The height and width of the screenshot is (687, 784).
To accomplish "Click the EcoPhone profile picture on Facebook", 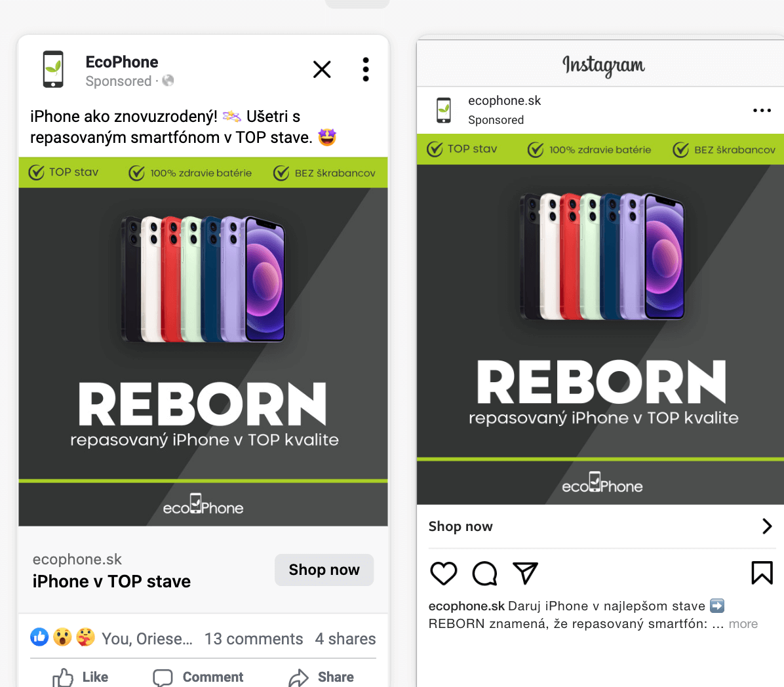I will pyautogui.click(x=54, y=69).
